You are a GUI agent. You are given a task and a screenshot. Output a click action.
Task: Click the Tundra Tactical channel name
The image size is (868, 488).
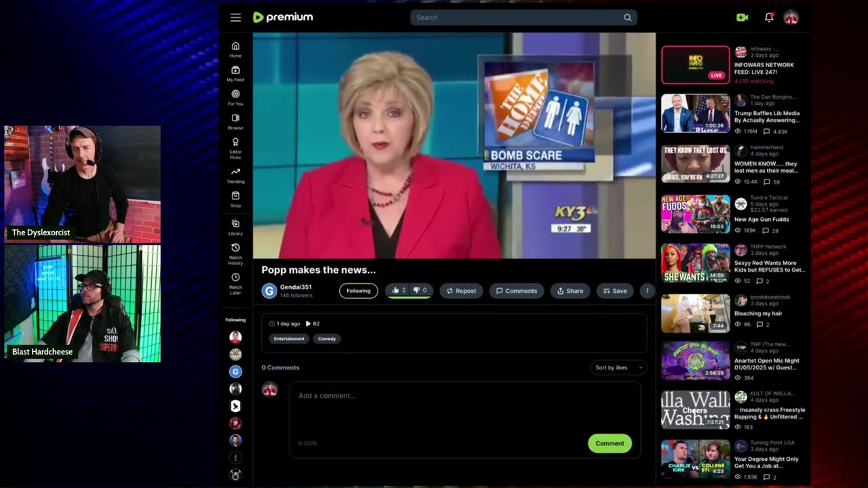769,197
